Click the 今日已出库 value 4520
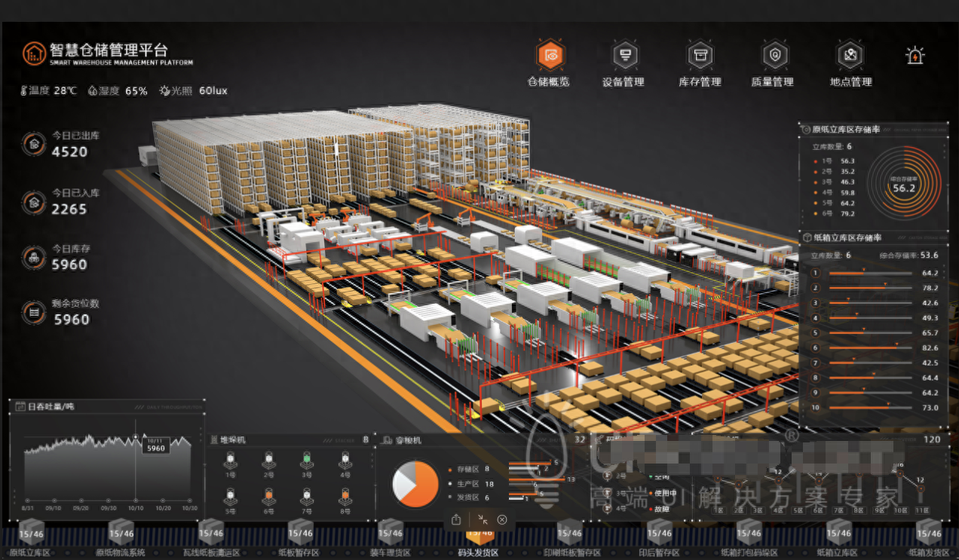The height and width of the screenshot is (560, 959). tap(69, 151)
